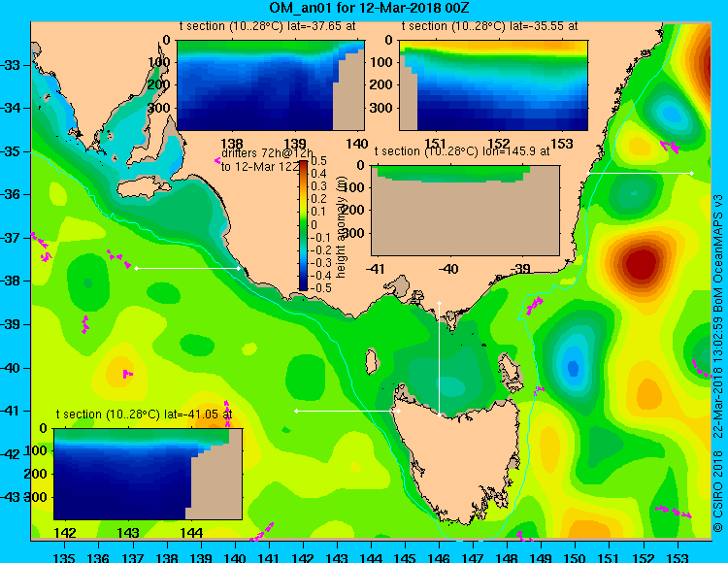This screenshot has height=563, width=728.
Task: Select the 't section (10..28°C) lat=-41.05 at' caption
Action: [x=144, y=414]
